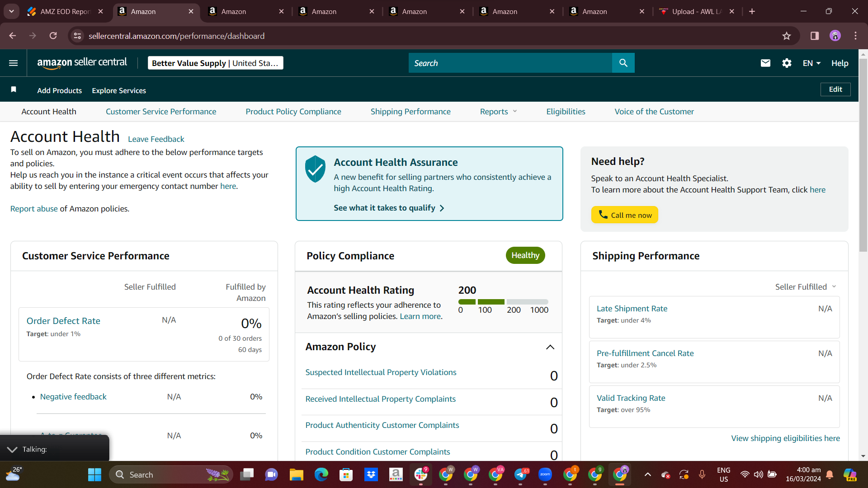Open the Seller Central hamburger menu

(x=14, y=63)
